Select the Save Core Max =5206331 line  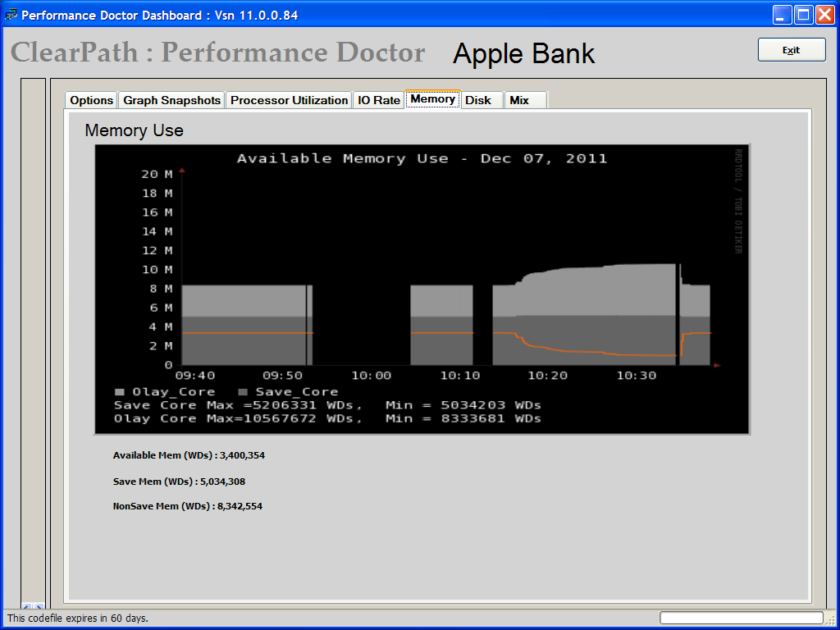[x=327, y=405]
